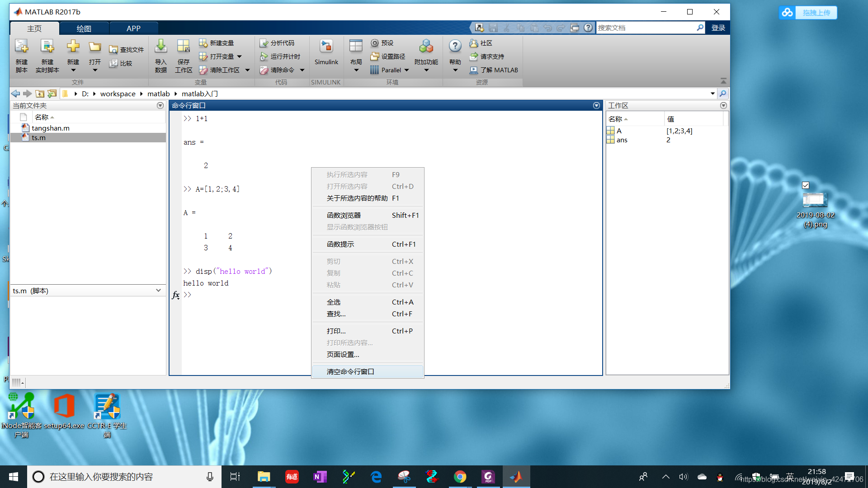Viewport: 868px width, 488px height.
Task: Expand the Parallel dropdown
Action: pos(406,70)
